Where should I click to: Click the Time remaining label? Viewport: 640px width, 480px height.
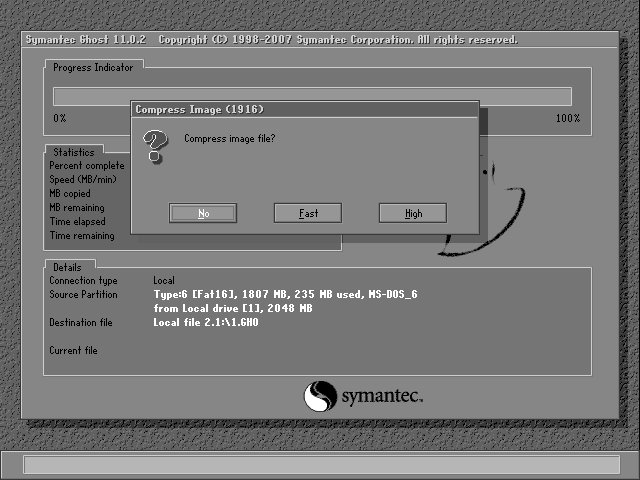[82, 236]
